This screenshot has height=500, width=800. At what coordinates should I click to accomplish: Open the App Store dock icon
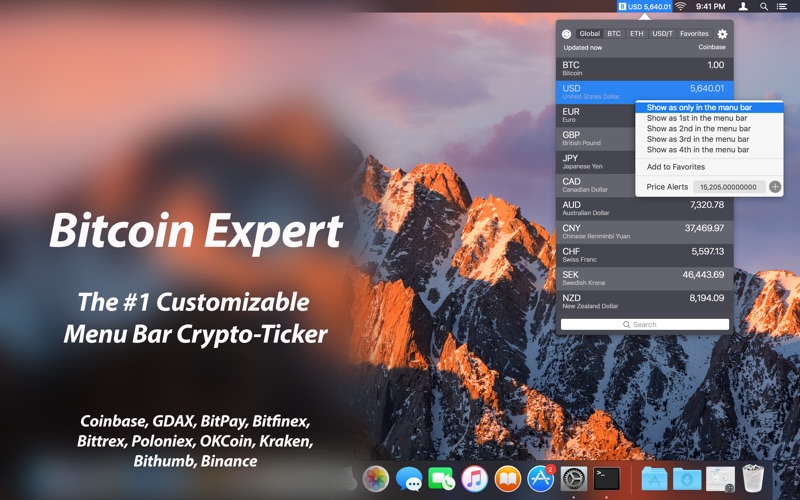tap(541, 479)
